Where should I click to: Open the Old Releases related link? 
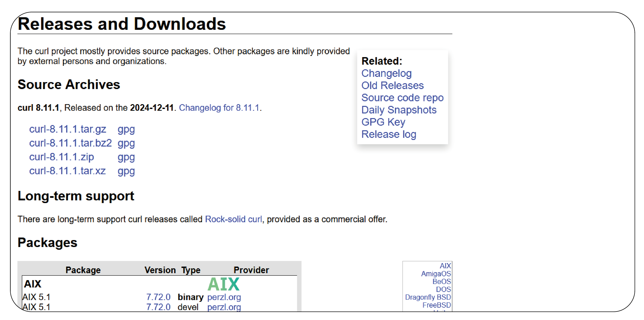pos(392,86)
